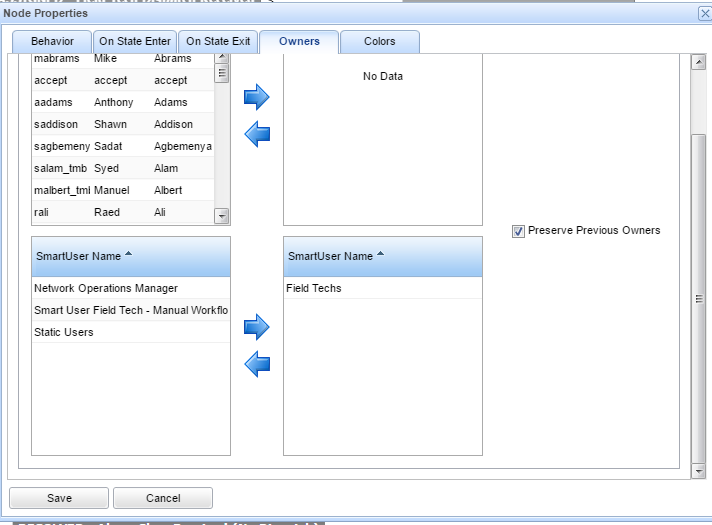Screen dimensions: 712x525
Task: Click right arrow to add selected user
Action: [257, 97]
